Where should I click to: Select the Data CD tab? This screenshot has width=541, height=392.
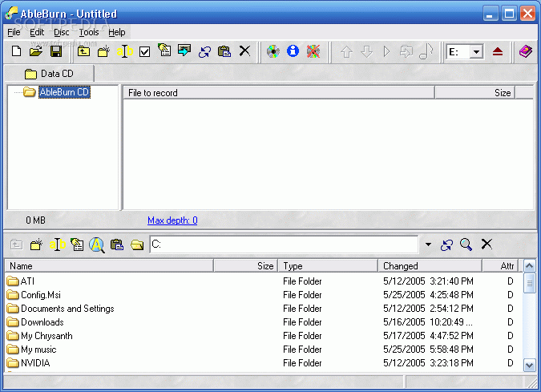49,74
